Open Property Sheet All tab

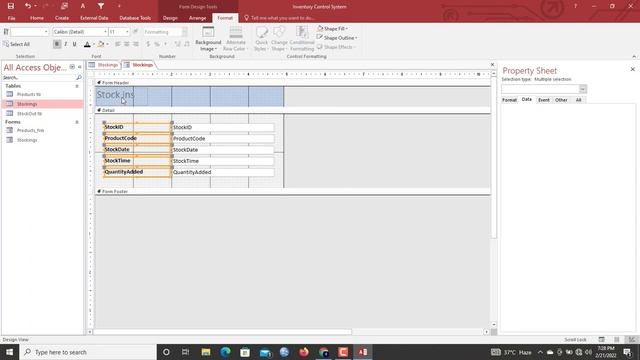(x=578, y=100)
